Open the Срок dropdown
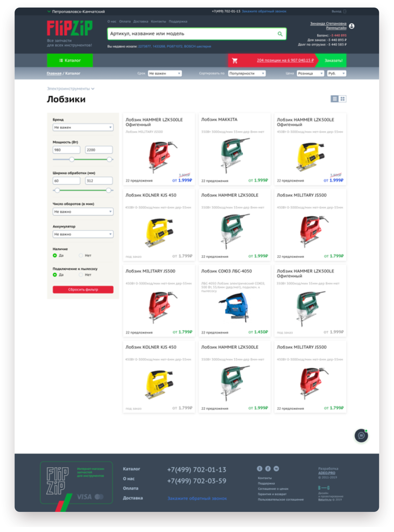The image size is (394, 532). pos(165,73)
